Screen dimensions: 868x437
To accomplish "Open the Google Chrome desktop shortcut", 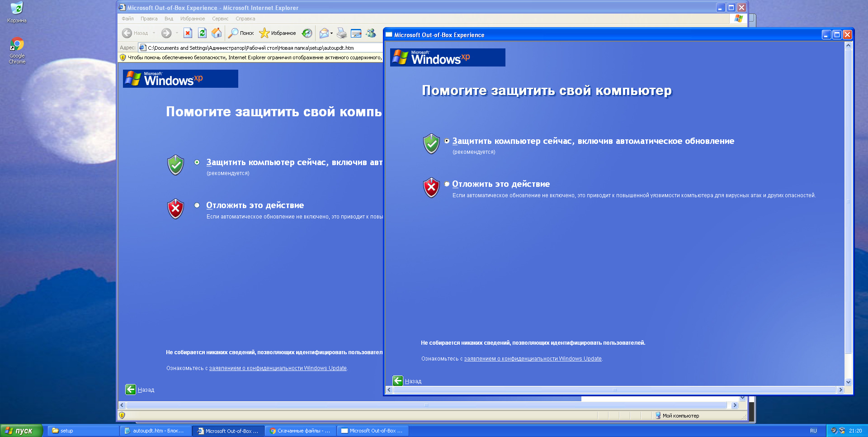I will [x=17, y=51].
